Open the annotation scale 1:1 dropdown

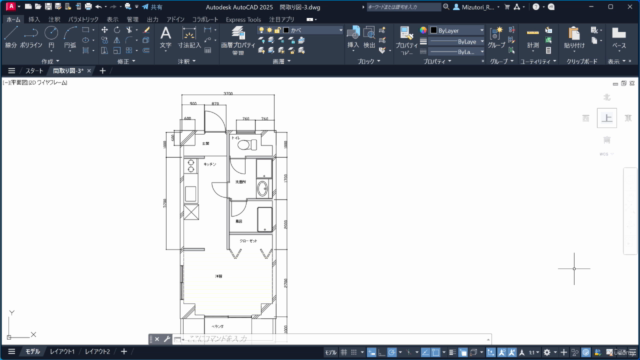[x=534, y=352]
